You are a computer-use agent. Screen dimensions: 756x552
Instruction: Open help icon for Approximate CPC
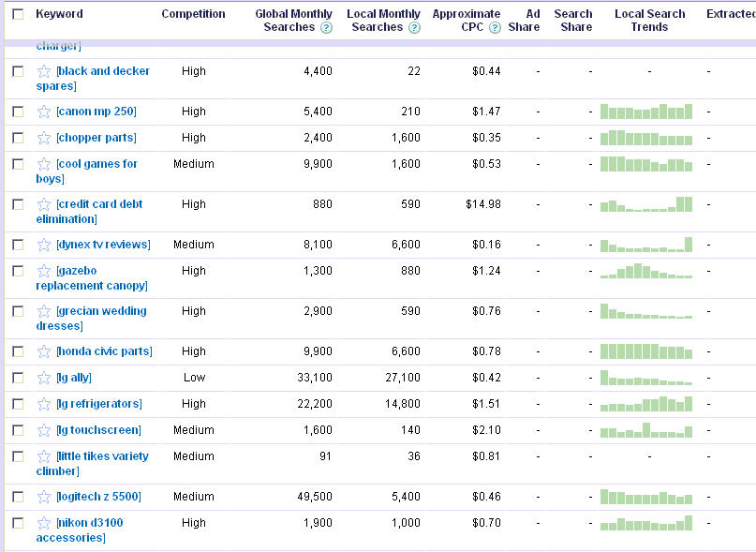tap(495, 27)
